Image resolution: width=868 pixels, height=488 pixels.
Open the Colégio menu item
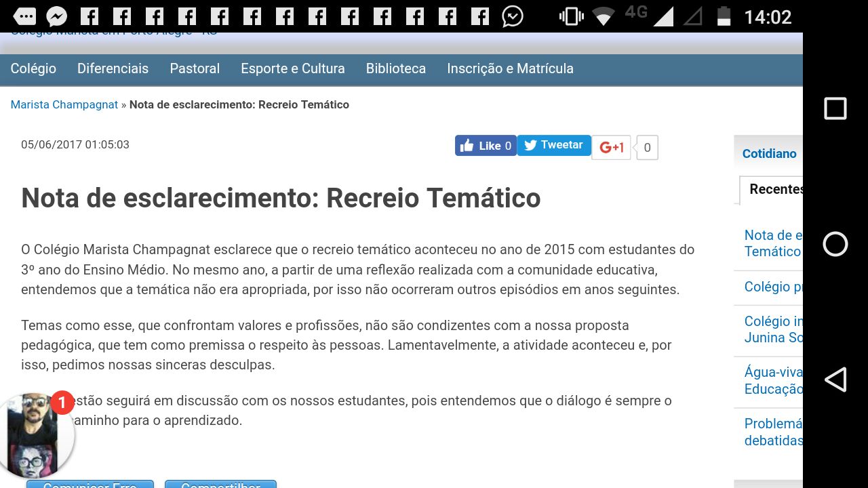33,68
